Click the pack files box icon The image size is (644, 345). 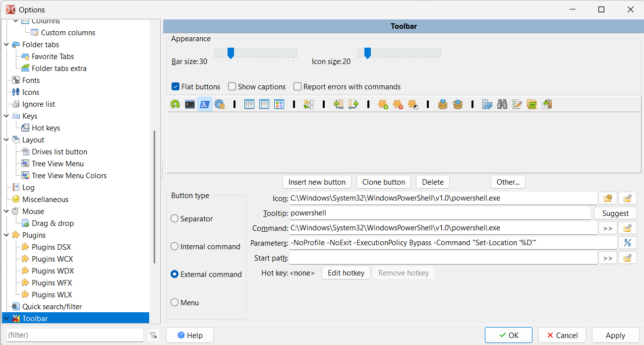point(443,104)
